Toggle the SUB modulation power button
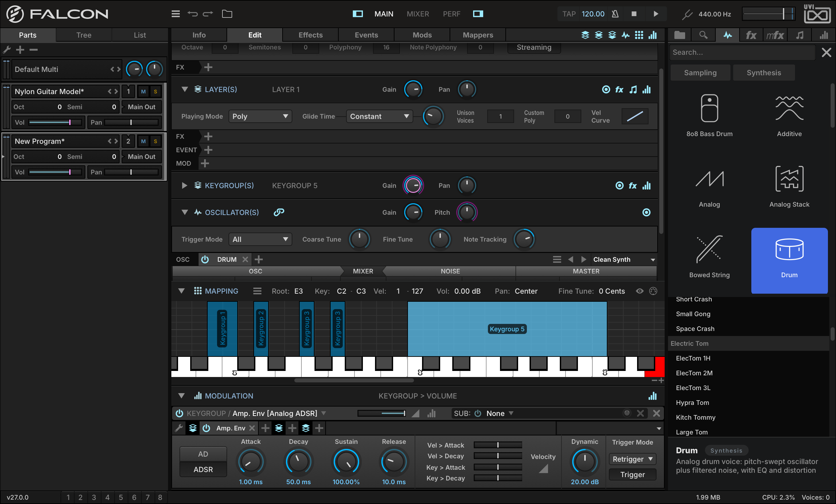The height and width of the screenshot is (504, 836). [x=478, y=413]
